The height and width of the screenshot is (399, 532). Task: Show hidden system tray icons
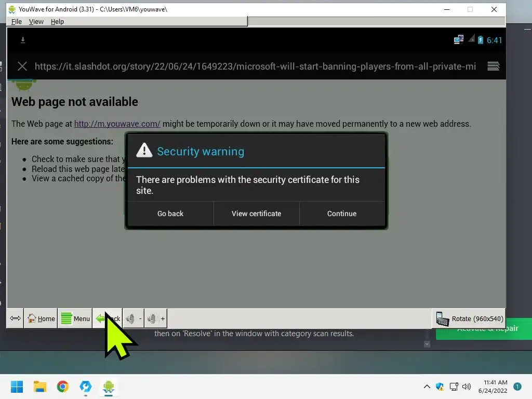(427, 387)
